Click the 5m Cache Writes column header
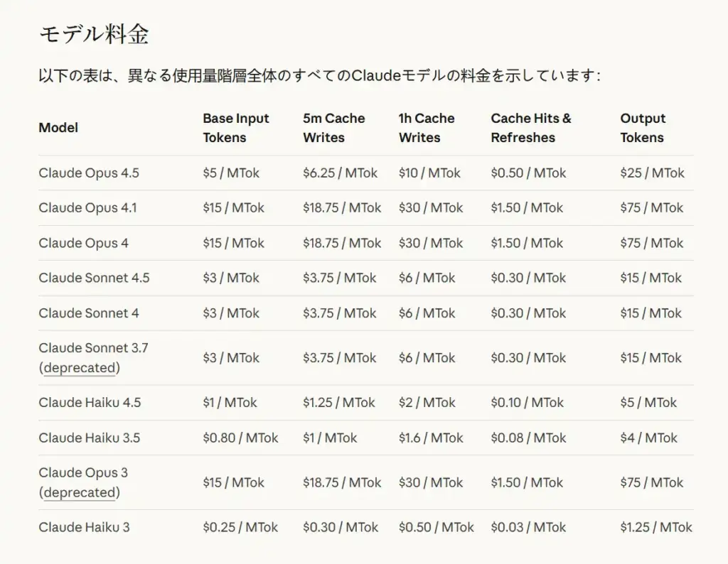The height and width of the screenshot is (564, 728). click(333, 128)
